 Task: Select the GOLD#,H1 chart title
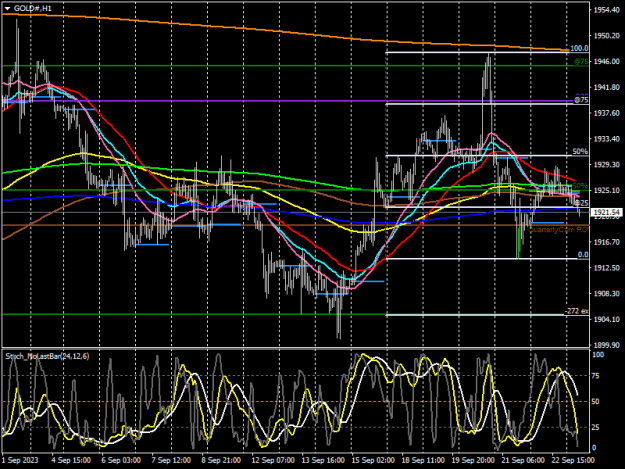pyautogui.click(x=33, y=8)
